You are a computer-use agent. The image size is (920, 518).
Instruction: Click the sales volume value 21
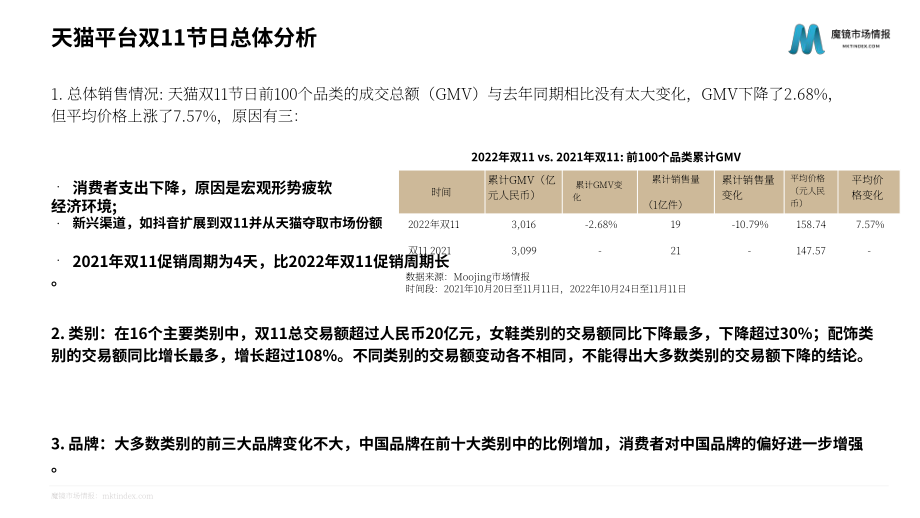click(x=675, y=250)
